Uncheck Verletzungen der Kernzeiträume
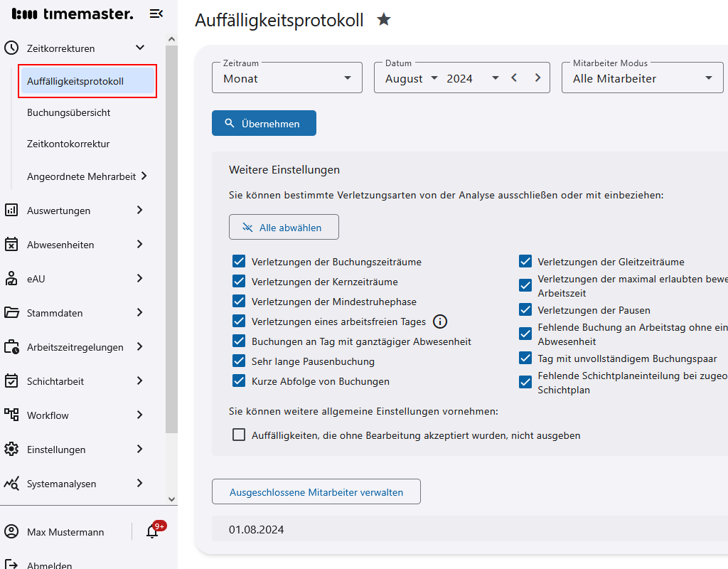Image resolution: width=728 pixels, height=569 pixels. [x=239, y=281]
